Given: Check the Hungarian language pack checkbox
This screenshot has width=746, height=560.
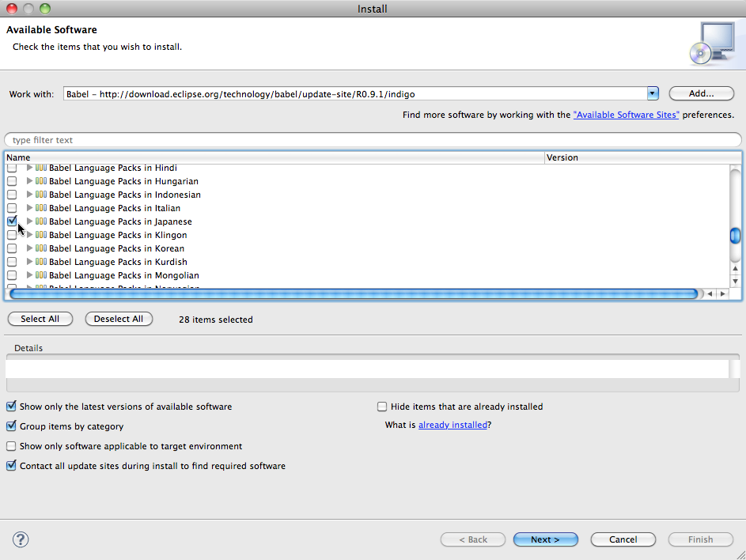Looking at the screenshot, I should pyautogui.click(x=12, y=181).
